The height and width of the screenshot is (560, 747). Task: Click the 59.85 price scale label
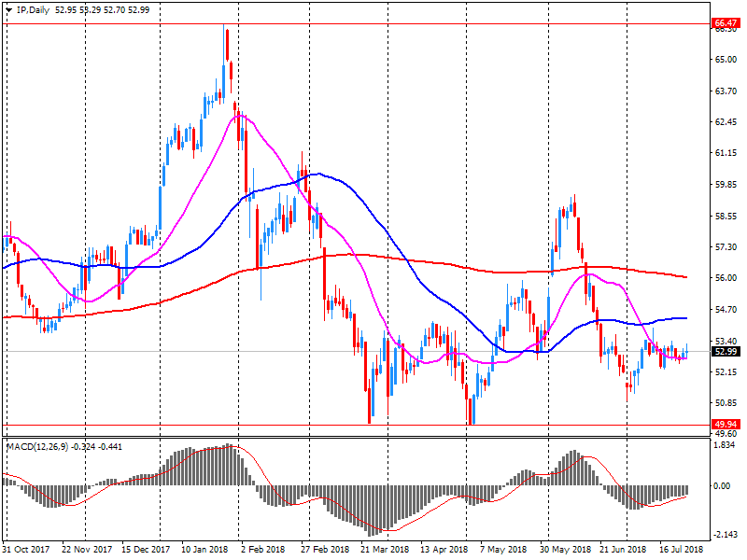point(726,185)
